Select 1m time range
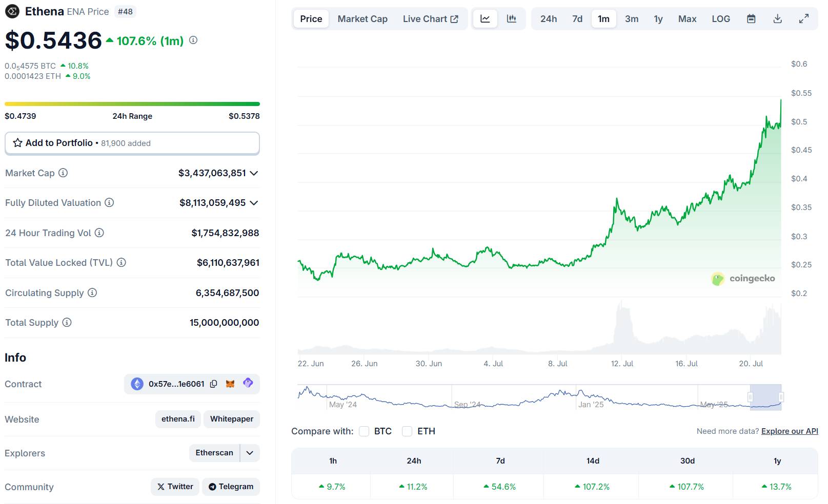The height and width of the screenshot is (504, 828). (x=604, y=19)
